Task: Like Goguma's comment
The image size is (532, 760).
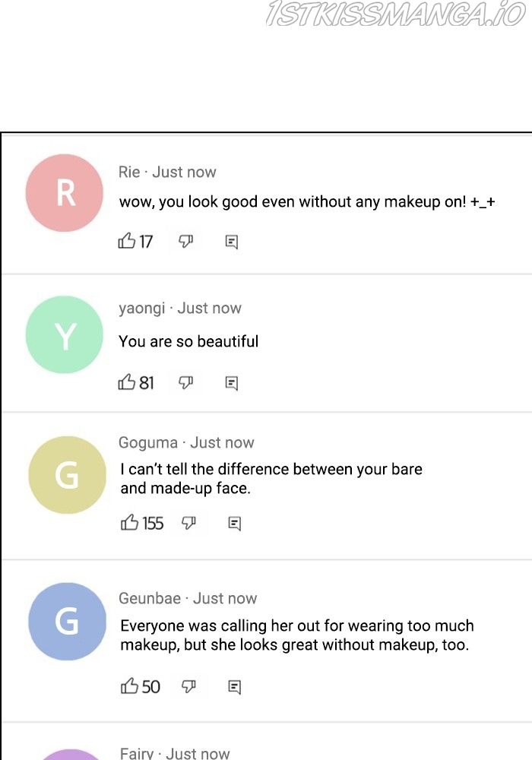Action: tap(130, 523)
